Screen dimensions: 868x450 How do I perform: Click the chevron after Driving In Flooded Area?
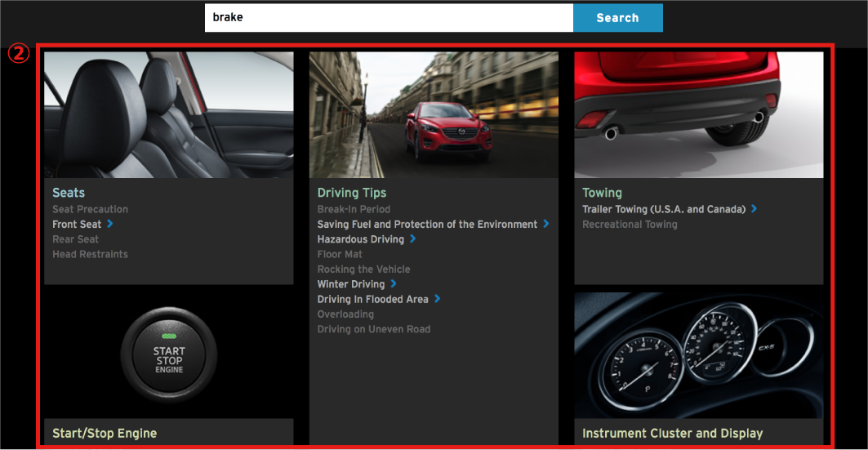pos(438,299)
